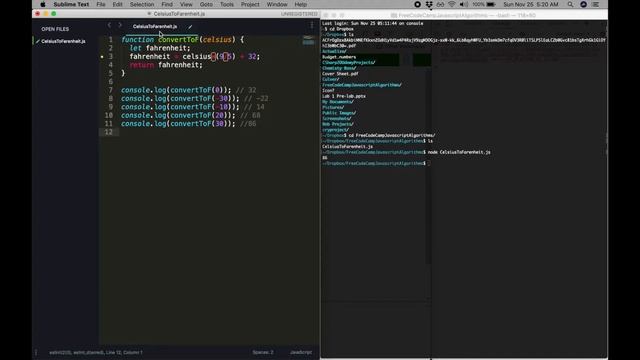Click 'Budget.numbers' entry in Terminal listing
The width and height of the screenshot is (640, 360).
[x=339, y=57]
